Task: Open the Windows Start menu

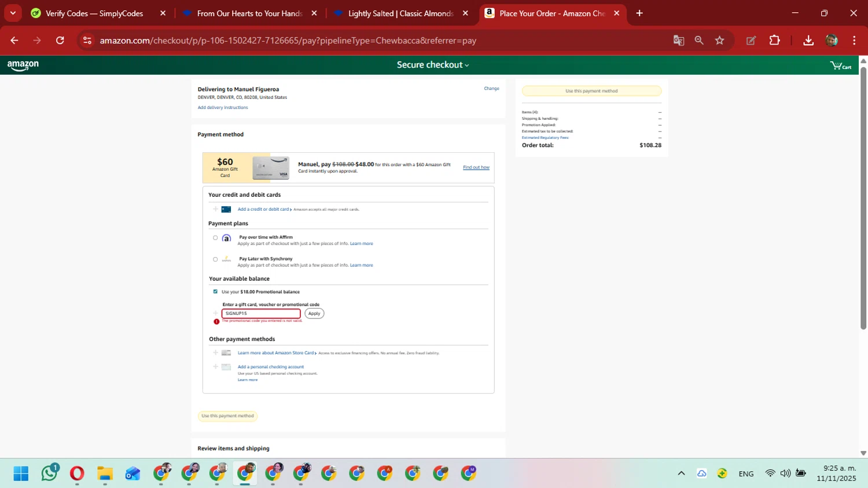Action: [21, 474]
